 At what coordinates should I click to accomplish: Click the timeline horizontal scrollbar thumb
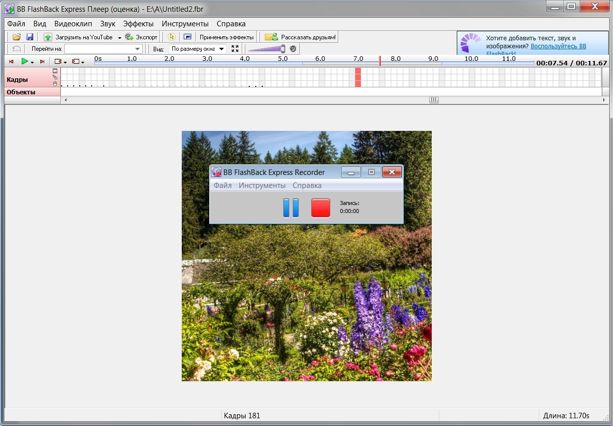click(x=434, y=100)
